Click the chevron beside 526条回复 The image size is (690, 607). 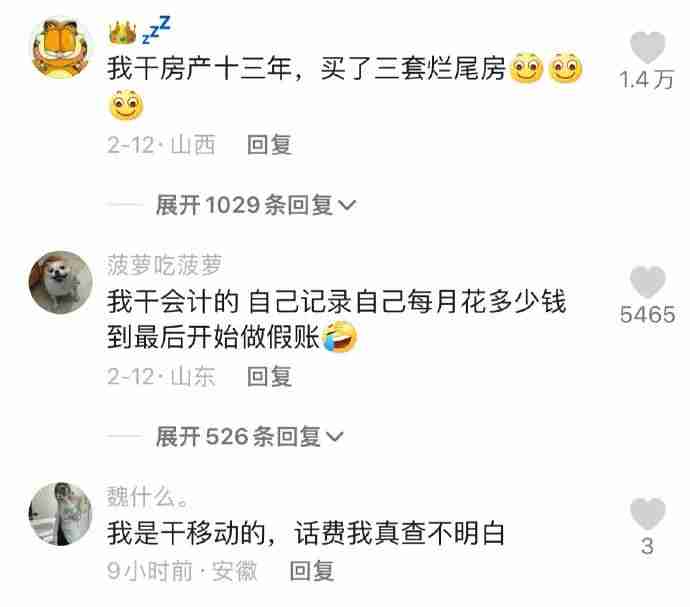point(334,437)
